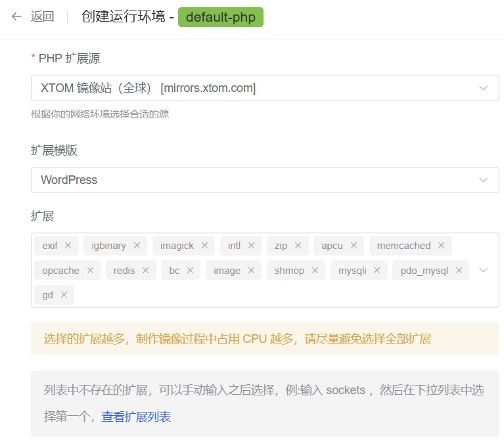Remove the igbinary extension tag

click(137, 246)
